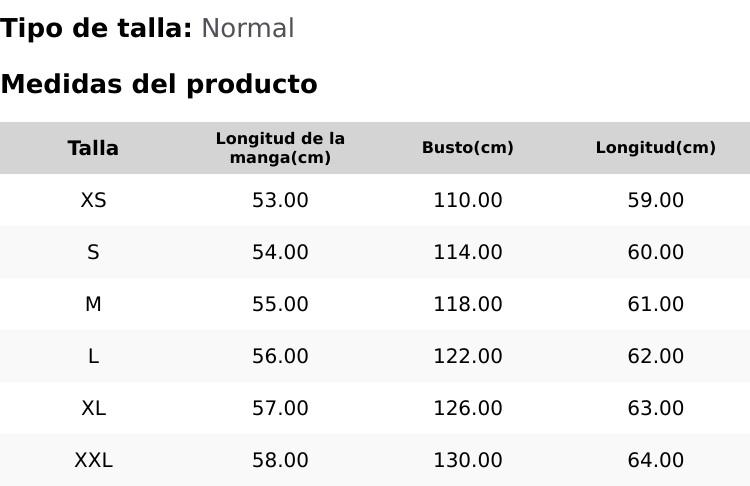Click the Medidas del producto heading
The height and width of the screenshot is (486, 750).
pyautogui.click(x=159, y=85)
